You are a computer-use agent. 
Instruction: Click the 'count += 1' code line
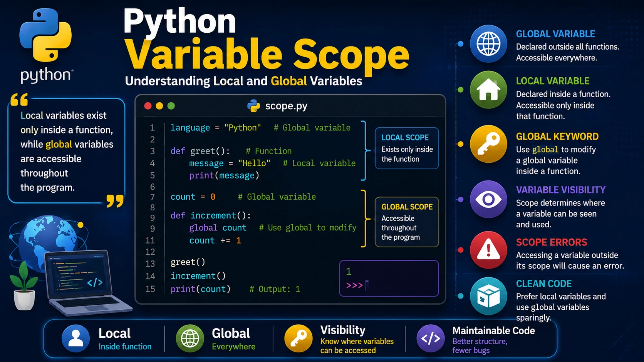pyautogui.click(x=215, y=241)
